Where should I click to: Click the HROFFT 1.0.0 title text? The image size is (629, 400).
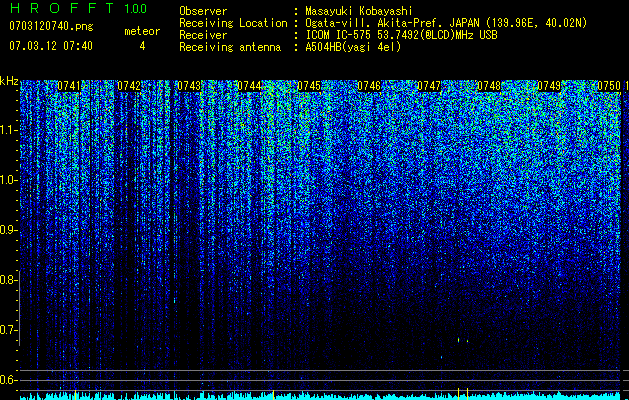coord(79,8)
